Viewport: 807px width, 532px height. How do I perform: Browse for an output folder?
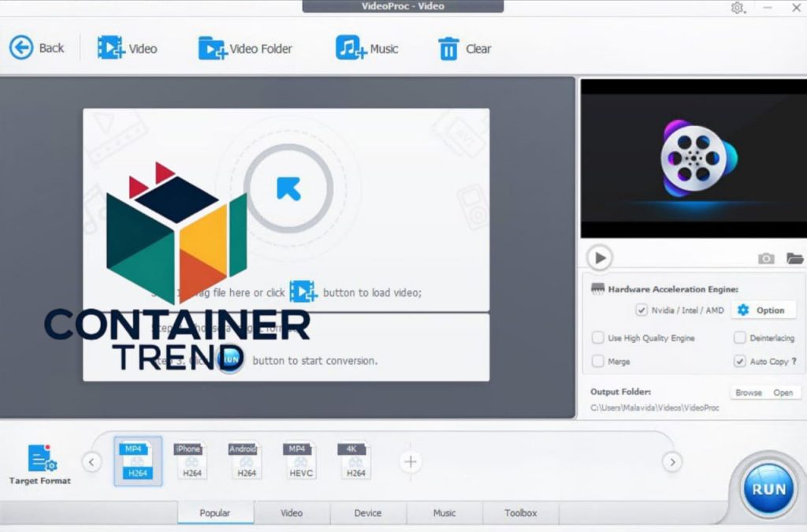(x=749, y=392)
